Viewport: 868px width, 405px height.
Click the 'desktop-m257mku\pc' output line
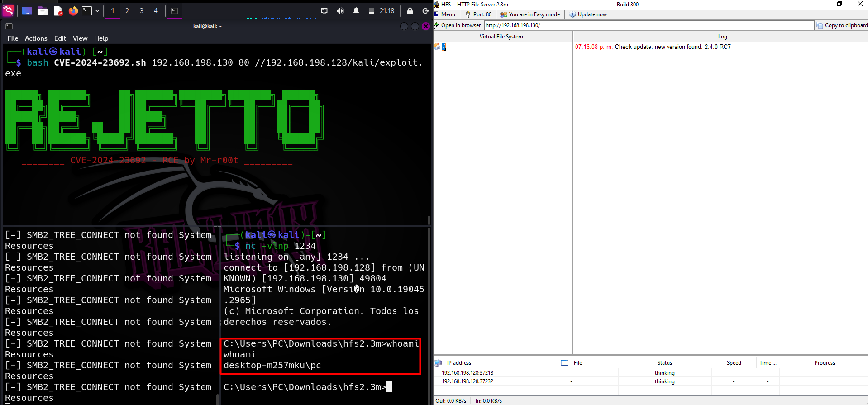pos(272,365)
